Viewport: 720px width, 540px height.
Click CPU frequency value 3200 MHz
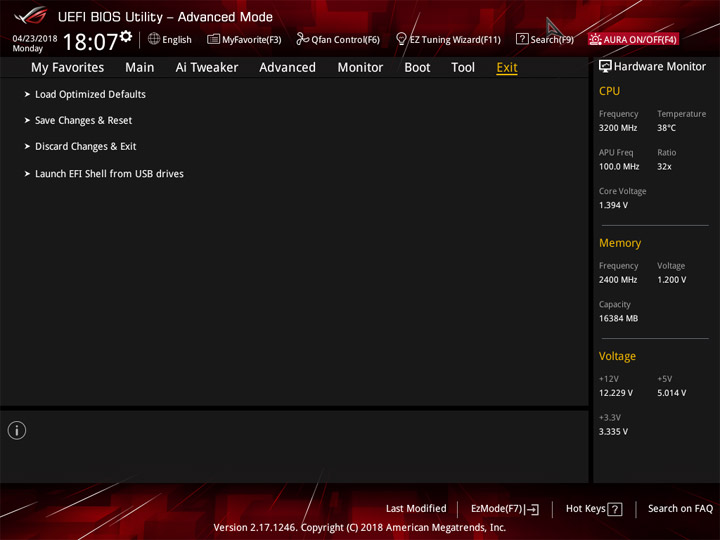click(x=618, y=128)
